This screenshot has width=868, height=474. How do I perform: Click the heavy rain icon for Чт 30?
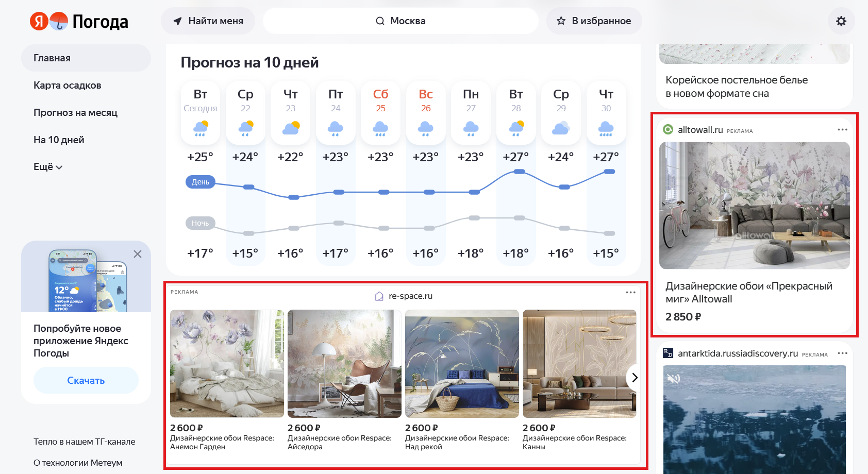point(606,128)
